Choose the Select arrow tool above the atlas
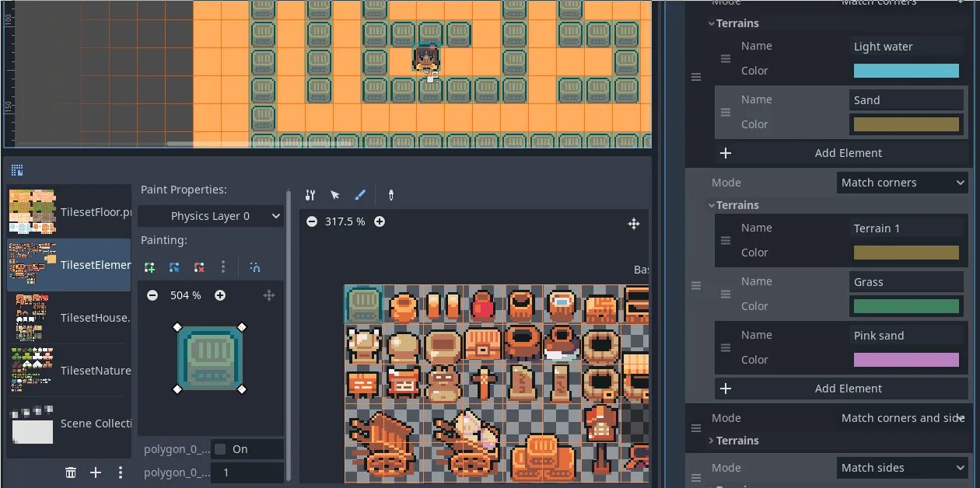980x488 pixels. point(335,195)
